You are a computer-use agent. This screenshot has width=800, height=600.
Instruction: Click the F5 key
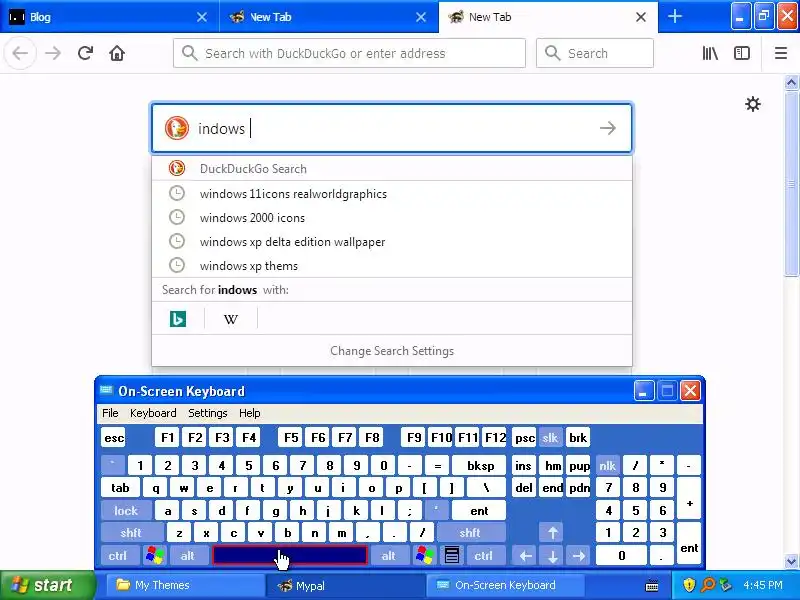(x=291, y=437)
